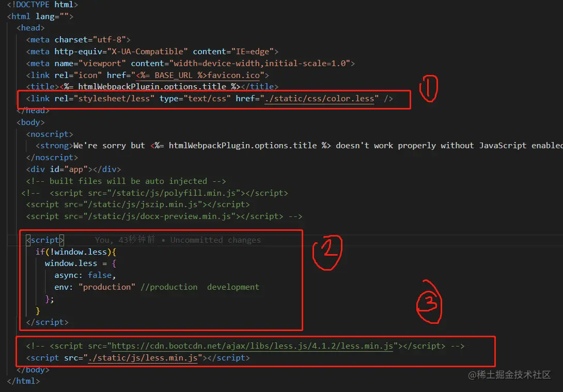Screen dimensions: 563x392
Task: Click the inline opening script tag with cursor
Action: coord(45,240)
